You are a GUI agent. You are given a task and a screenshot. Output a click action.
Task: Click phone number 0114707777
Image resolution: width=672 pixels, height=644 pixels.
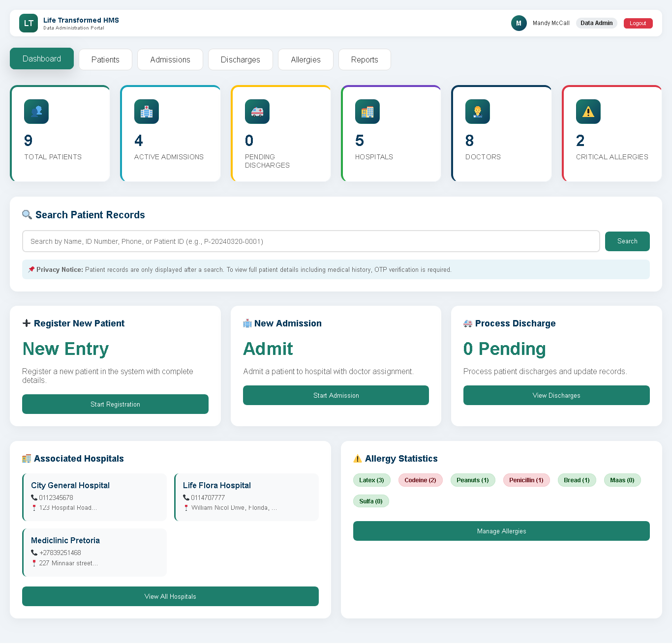[x=208, y=498]
